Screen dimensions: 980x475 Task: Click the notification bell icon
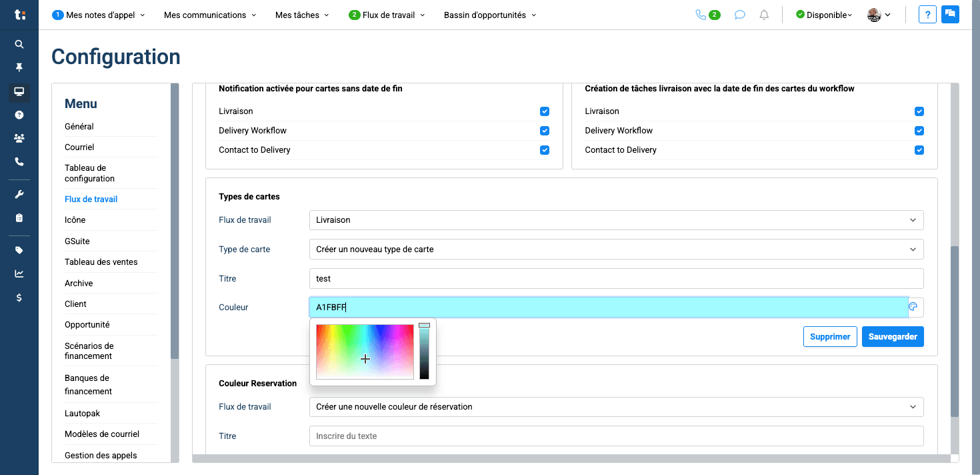click(x=764, y=15)
